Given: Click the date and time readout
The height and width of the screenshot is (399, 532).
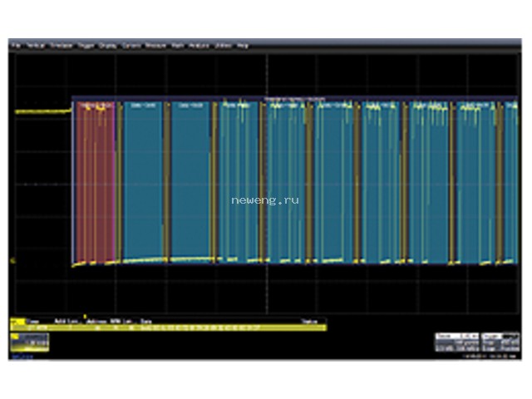Looking at the screenshot, I should pyautogui.click(x=491, y=357).
